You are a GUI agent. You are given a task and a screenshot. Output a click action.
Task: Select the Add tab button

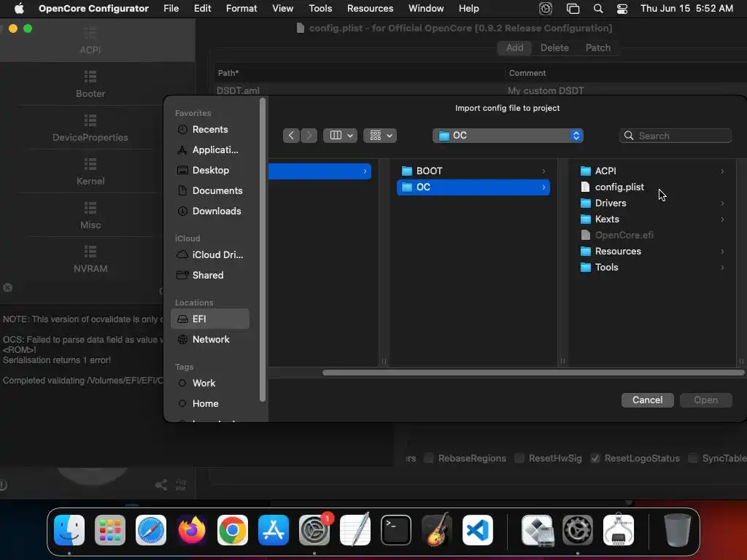[514, 47]
